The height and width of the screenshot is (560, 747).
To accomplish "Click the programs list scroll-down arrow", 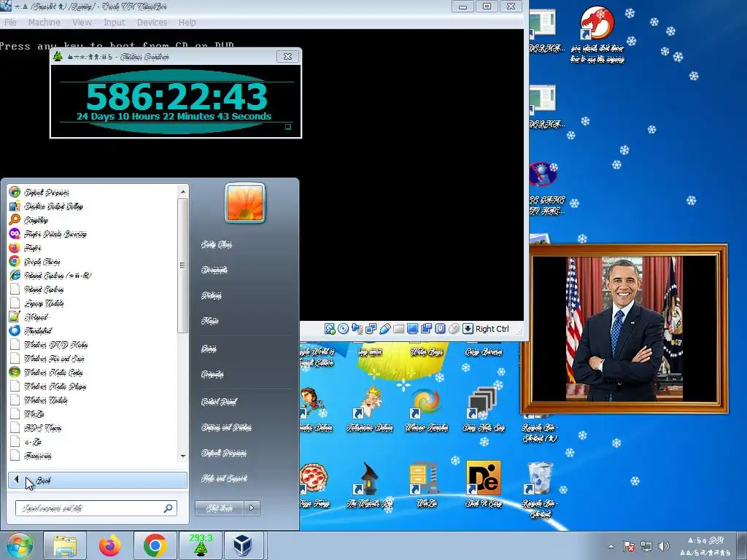I will pos(183,456).
